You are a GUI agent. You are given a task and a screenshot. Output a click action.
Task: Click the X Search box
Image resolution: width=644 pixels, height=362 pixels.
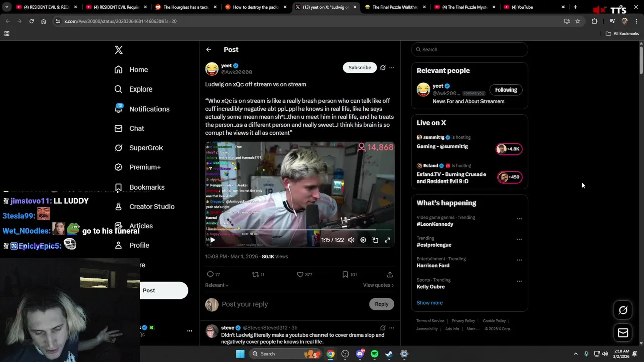469,50
